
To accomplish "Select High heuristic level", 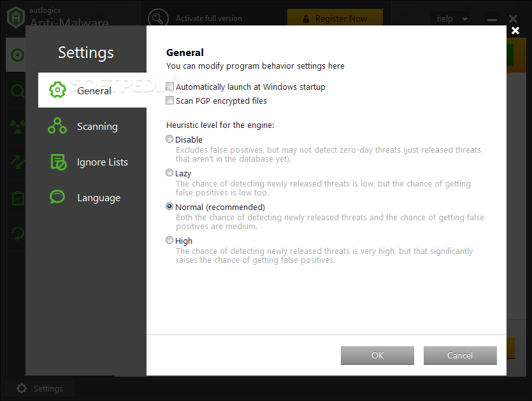I will click(169, 240).
